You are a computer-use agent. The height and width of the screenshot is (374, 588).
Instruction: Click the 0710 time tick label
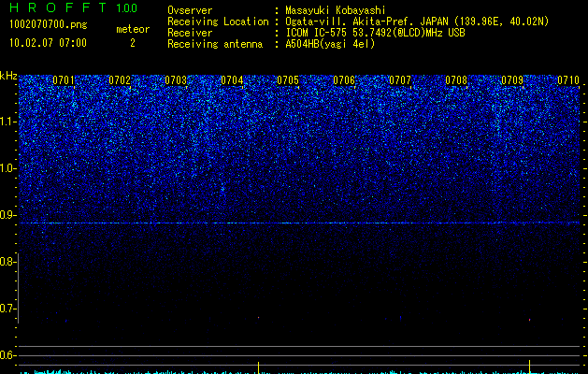tap(568, 80)
